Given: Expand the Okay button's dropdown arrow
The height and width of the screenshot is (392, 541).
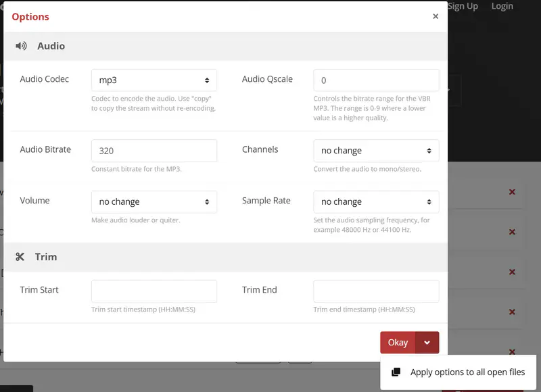Looking at the screenshot, I should [x=428, y=343].
